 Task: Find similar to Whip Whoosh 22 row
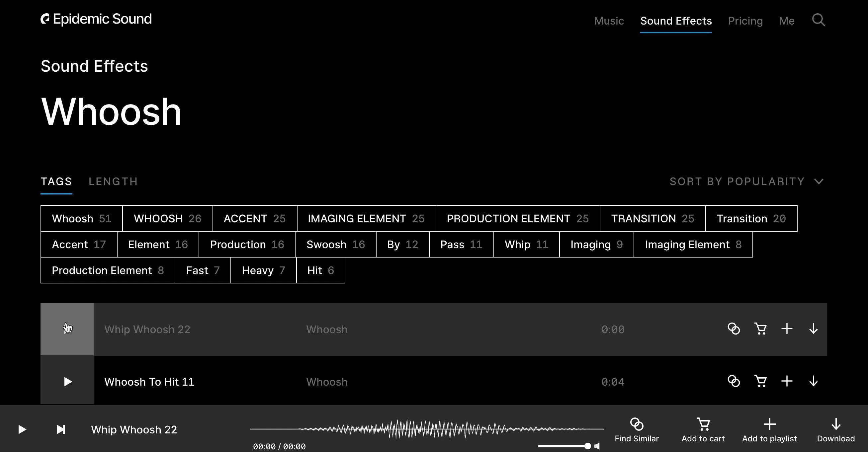coord(734,329)
